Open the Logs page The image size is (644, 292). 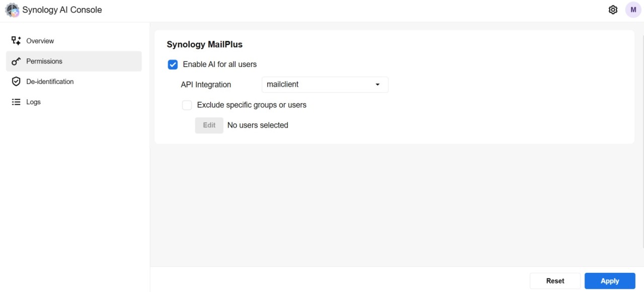pos(33,102)
